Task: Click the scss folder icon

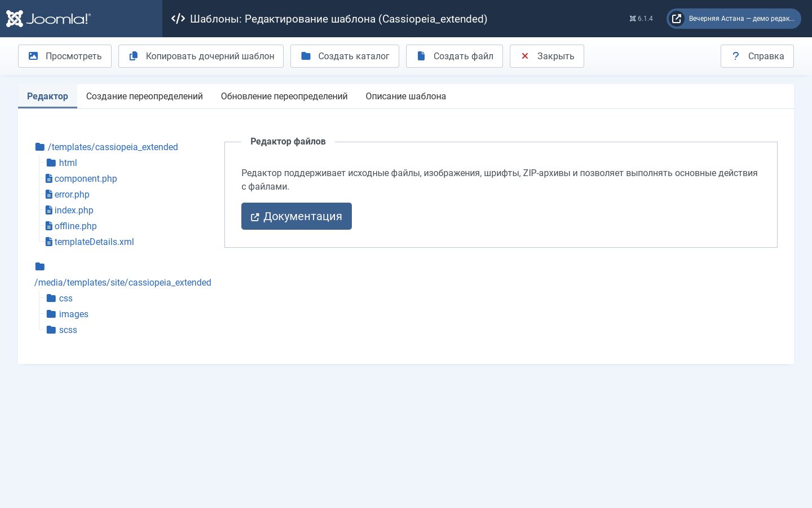Action: coord(51,330)
